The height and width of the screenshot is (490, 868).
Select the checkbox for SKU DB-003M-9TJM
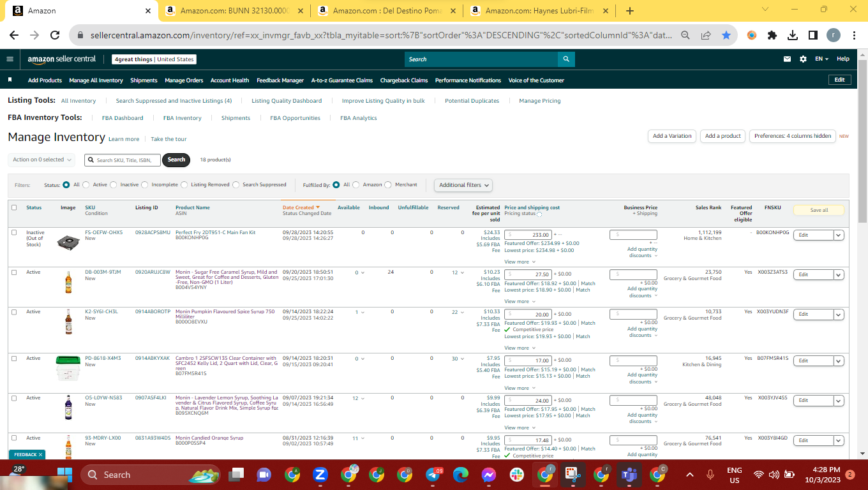click(x=14, y=272)
